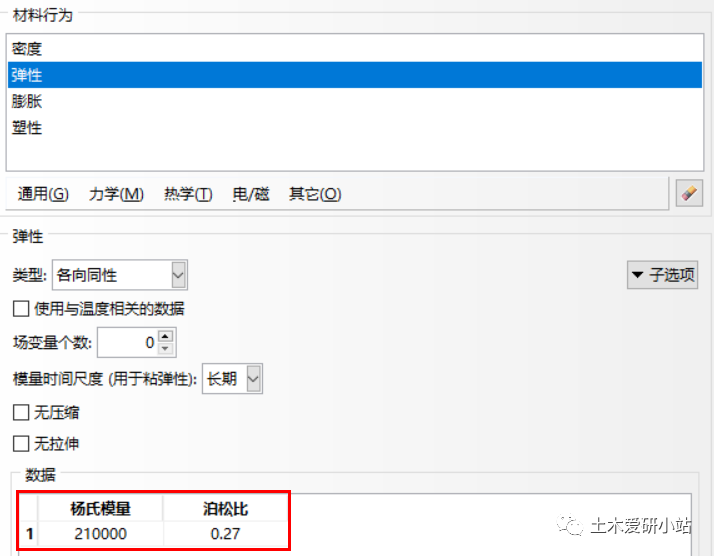Open the 通用(G) menu
The height and width of the screenshot is (556, 714).
pos(43,194)
